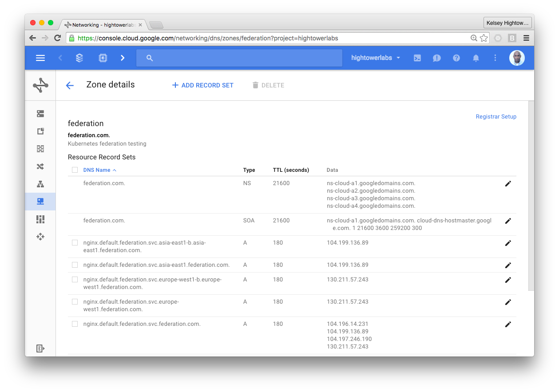
Task: Edit svc.europe-west1.federation.com A record
Action: click(508, 302)
